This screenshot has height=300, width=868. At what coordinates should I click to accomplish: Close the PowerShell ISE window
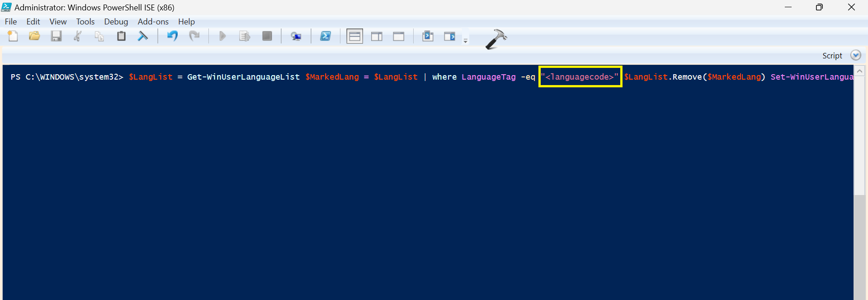(851, 7)
